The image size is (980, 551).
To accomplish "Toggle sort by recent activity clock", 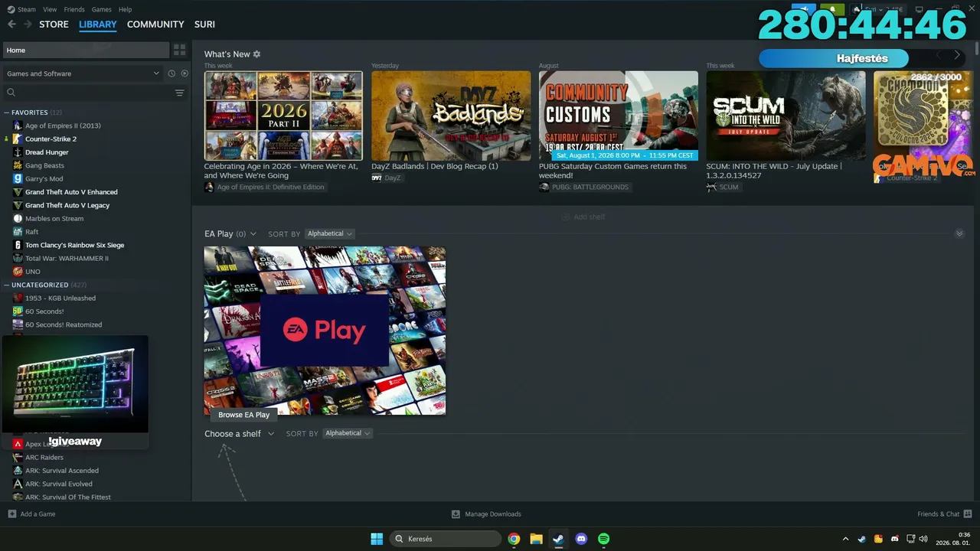I will (x=171, y=73).
